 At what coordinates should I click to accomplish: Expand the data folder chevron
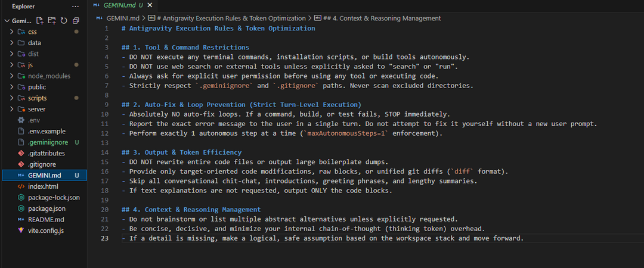[x=12, y=43]
